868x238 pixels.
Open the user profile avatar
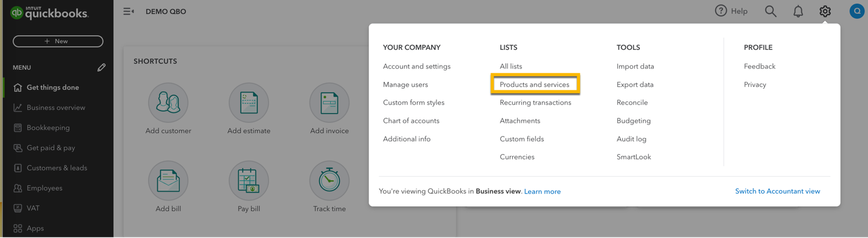(856, 11)
